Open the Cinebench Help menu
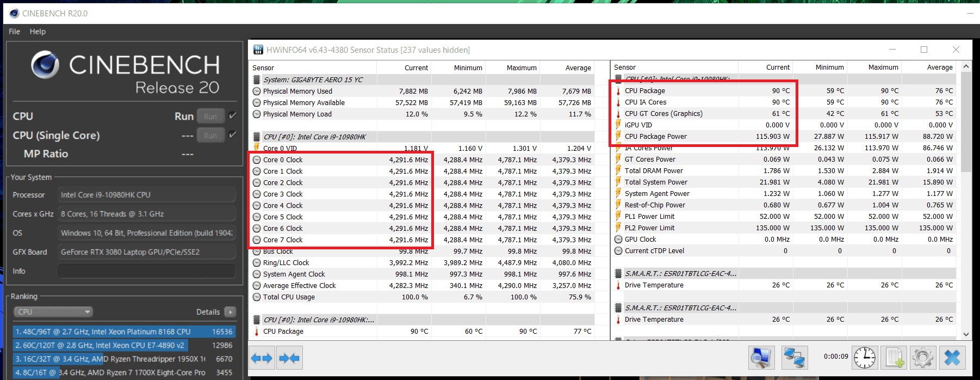 (38, 32)
